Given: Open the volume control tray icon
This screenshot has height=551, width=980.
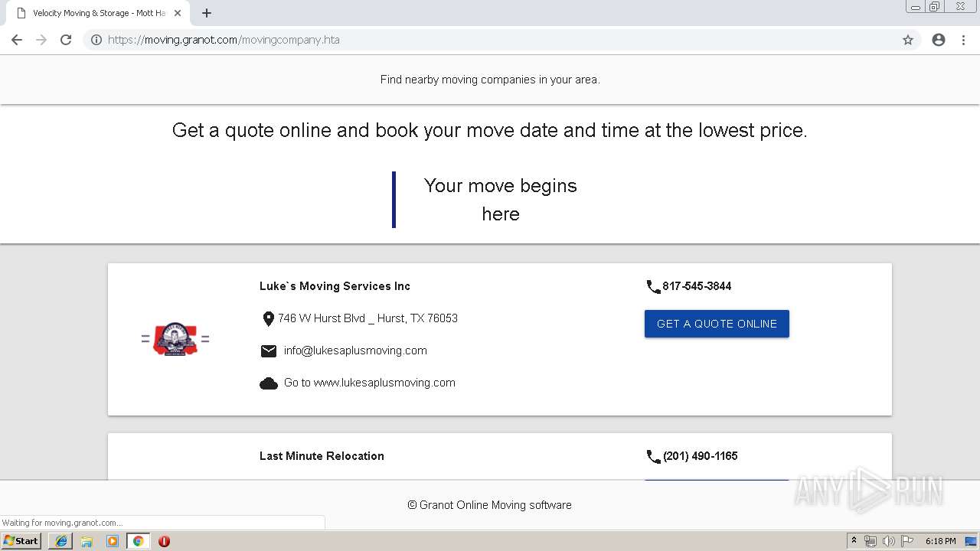Looking at the screenshot, I should click(889, 541).
